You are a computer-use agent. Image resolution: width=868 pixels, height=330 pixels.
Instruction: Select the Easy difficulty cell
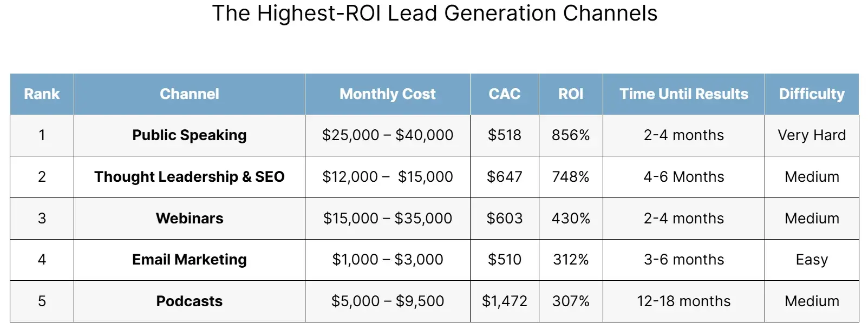click(x=811, y=260)
